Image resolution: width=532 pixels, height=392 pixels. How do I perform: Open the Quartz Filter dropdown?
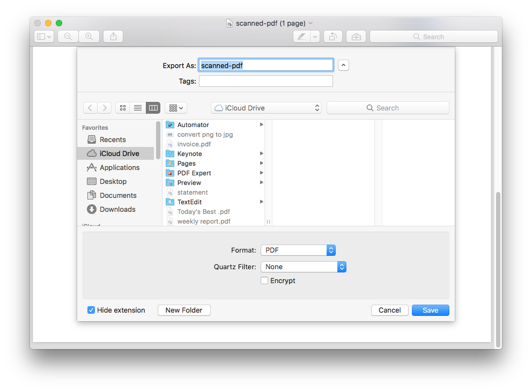coord(304,267)
